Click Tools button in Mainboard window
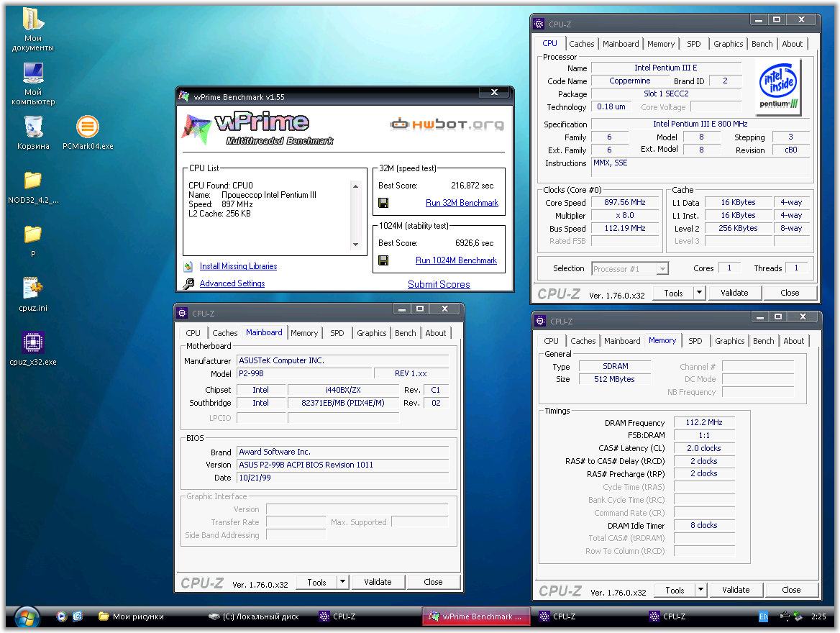This screenshot has width=840, height=633. click(316, 582)
